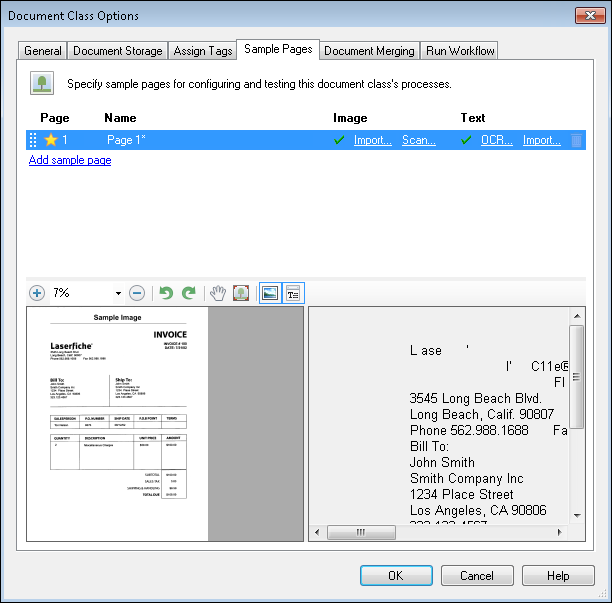This screenshot has width=612, height=603.
Task: Close the Document Class Options dialog
Action: click(x=590, y=16)
